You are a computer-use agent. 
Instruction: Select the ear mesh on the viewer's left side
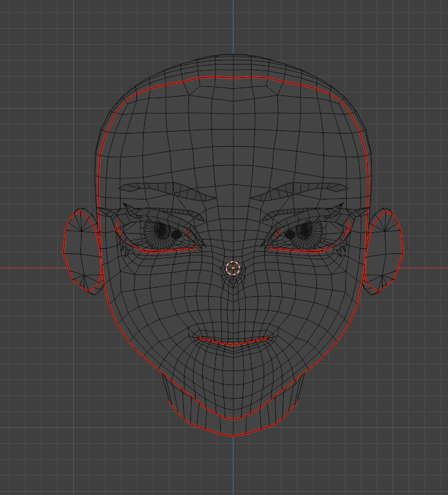coord(83,251)
